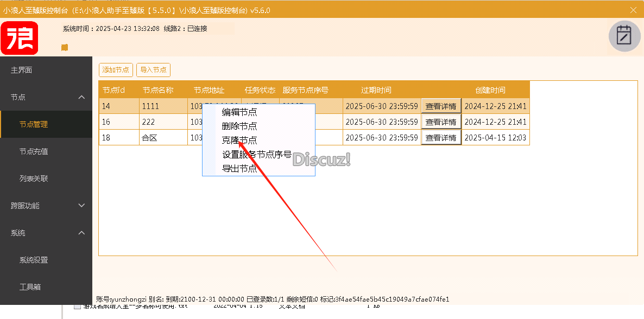This screenshot has height=319, width=644.
Task: Click the red 浪 logo icon
Action: click(18, 39)
